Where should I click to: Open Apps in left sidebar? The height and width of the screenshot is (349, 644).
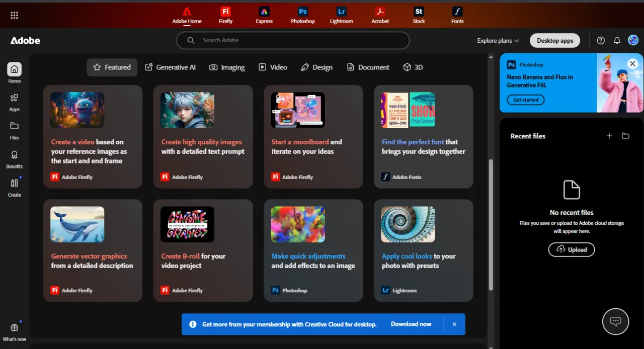tap(15, 102)
